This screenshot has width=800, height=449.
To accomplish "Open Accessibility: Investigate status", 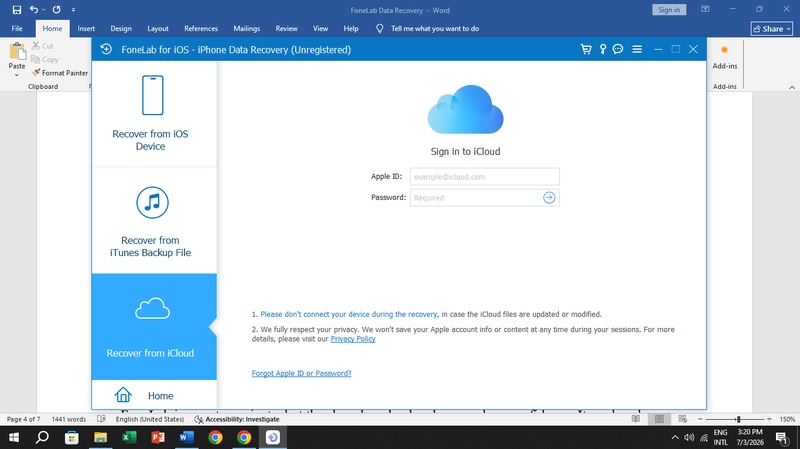I will [x=237, y=419].
